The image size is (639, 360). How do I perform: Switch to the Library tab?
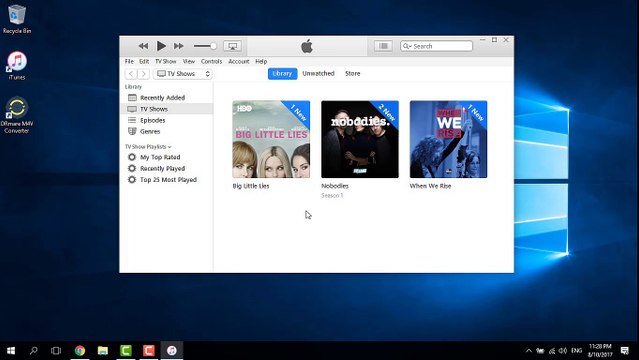tap(282, 74)
